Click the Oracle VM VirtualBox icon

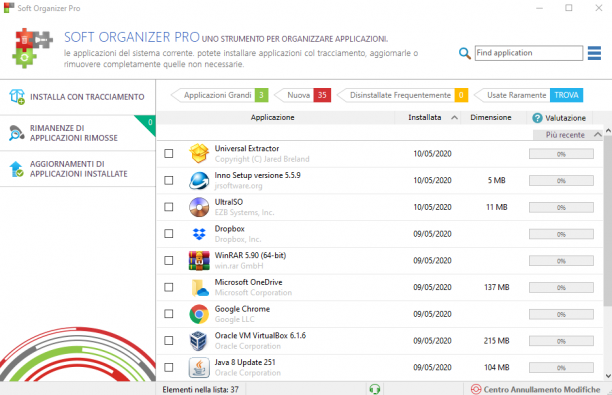(x=198, y=341)
